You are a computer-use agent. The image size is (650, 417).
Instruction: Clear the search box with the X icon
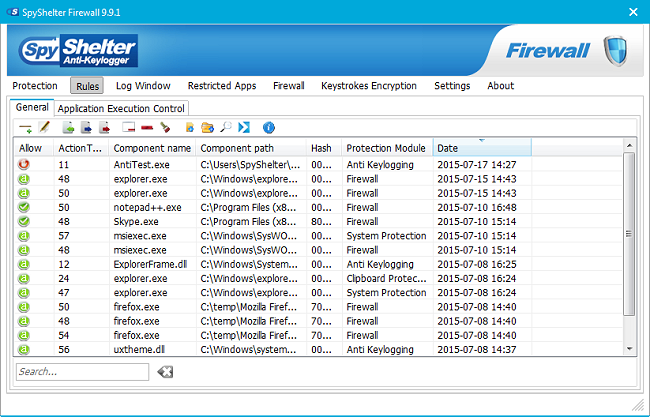165,372
